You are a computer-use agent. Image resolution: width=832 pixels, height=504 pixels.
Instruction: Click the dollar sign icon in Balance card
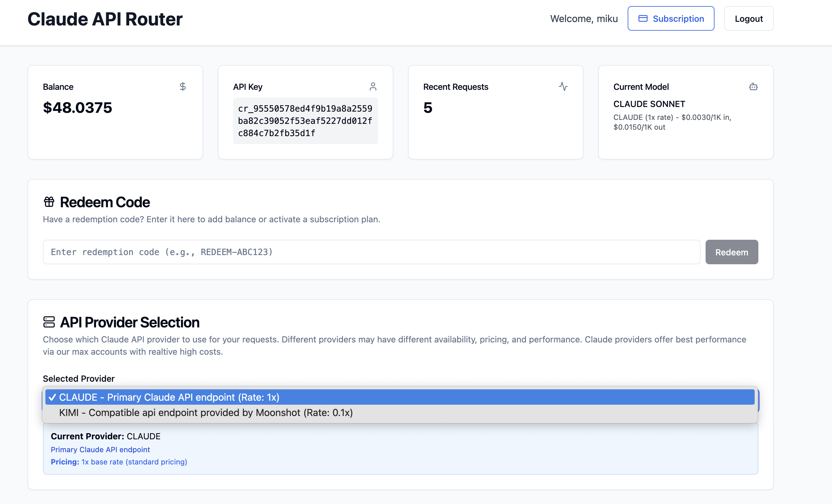pos(183,87)
